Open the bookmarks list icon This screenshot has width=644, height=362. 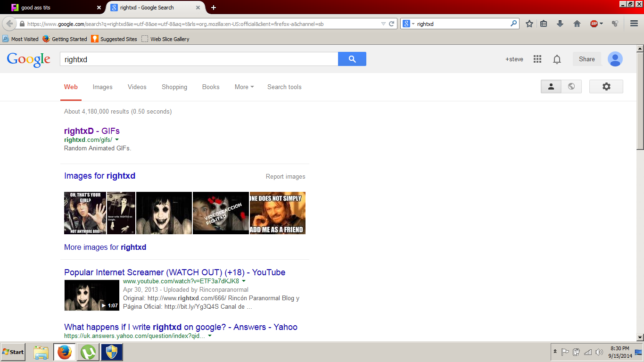coord(544,24)
